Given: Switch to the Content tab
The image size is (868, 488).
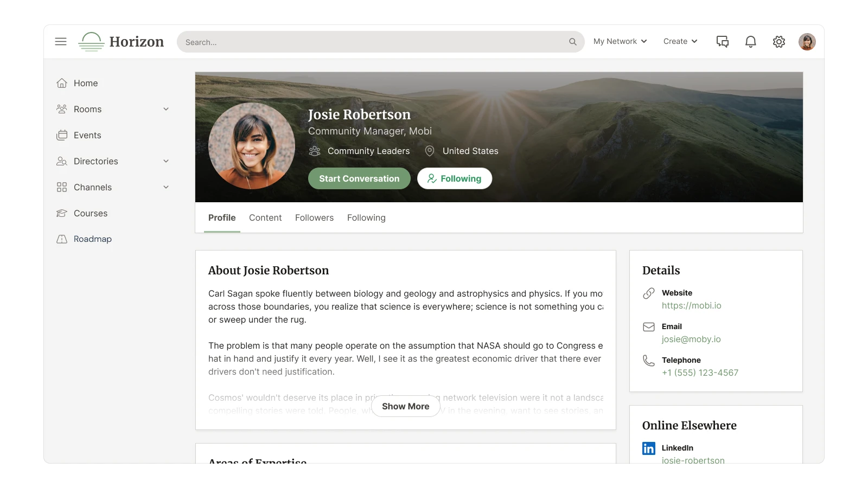Looking at the screenshot, I should (x=265, y=217).
